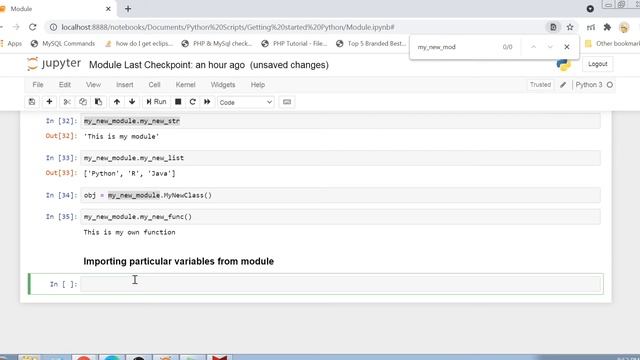640x360 pixels.
Task: Bookmark this page with the star icon
Action: [570, 27]
